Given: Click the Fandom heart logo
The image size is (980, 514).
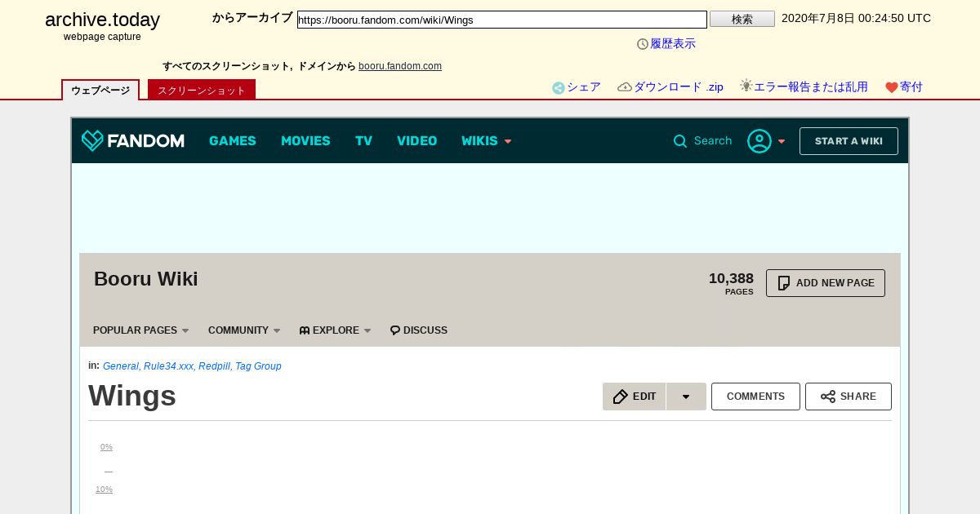Looking at the screenshot, I should 92,140.
